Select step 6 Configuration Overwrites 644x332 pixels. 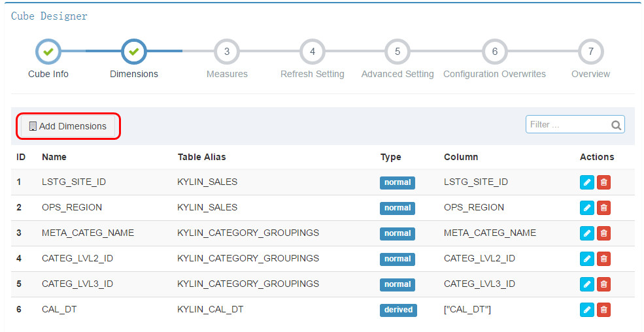[494, 52]
